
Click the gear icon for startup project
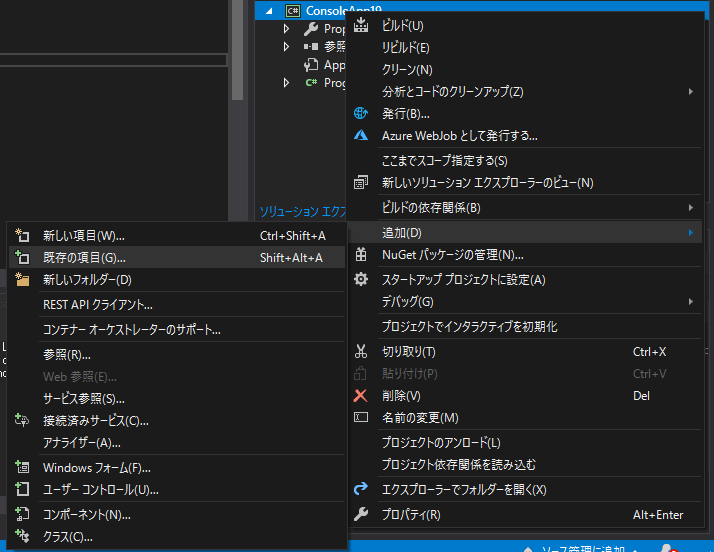[x=361, y=279]
